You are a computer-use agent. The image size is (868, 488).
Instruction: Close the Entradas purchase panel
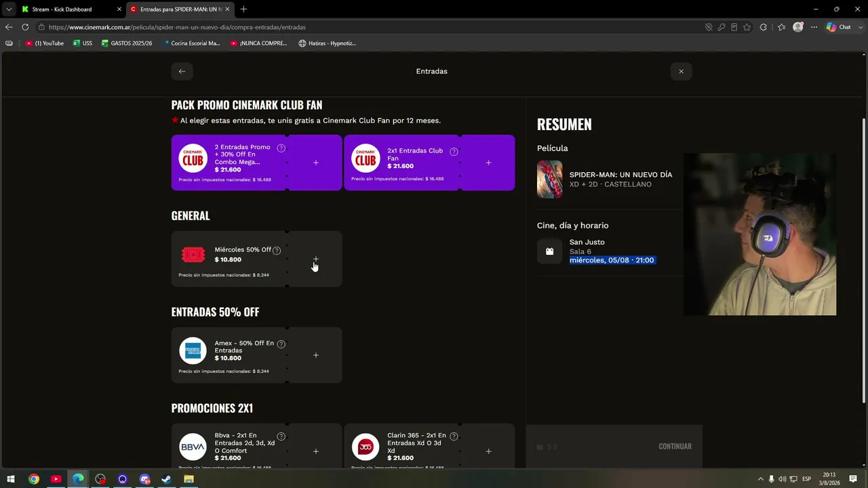681,71
